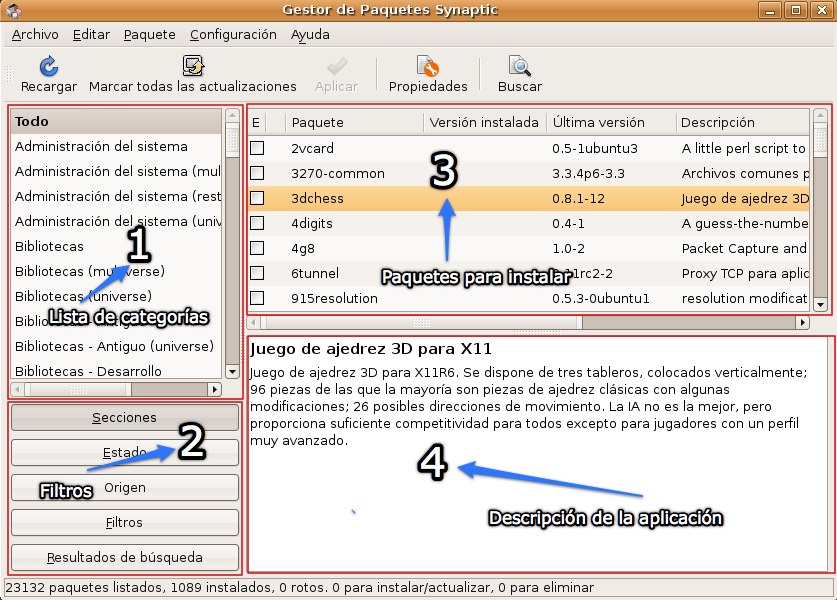Open the Archivo menu

point(35,34)
